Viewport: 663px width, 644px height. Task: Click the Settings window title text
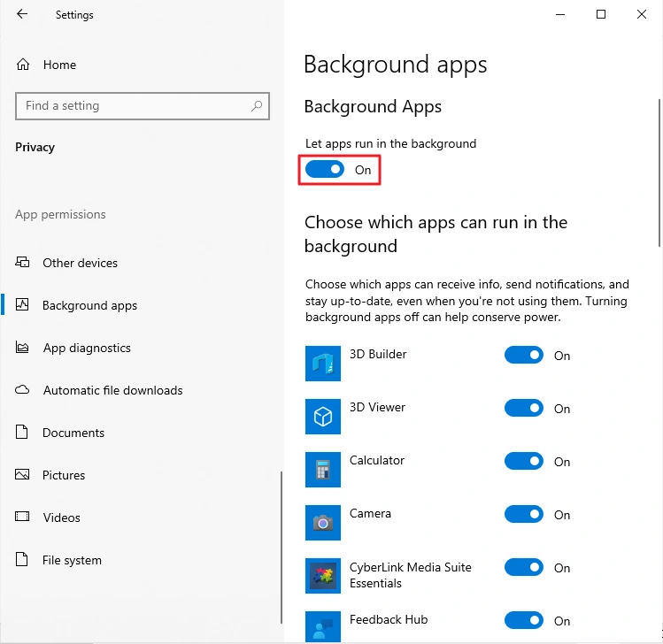tap(74, 15)
